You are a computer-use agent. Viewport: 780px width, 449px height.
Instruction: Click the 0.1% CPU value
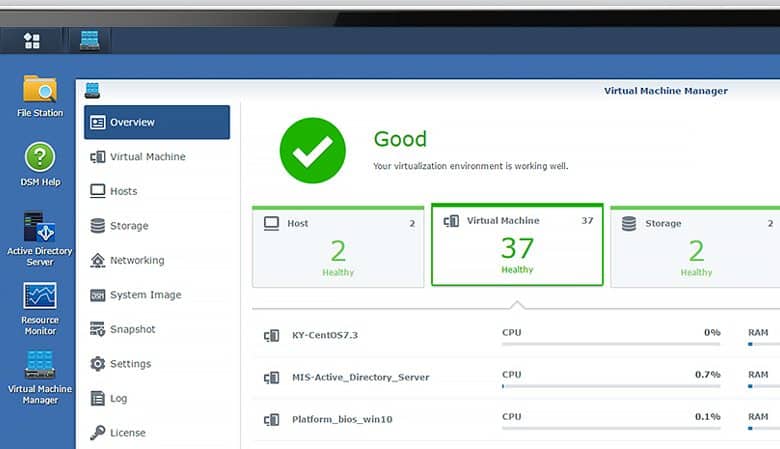pyautogui.click(x=707, y=417)
